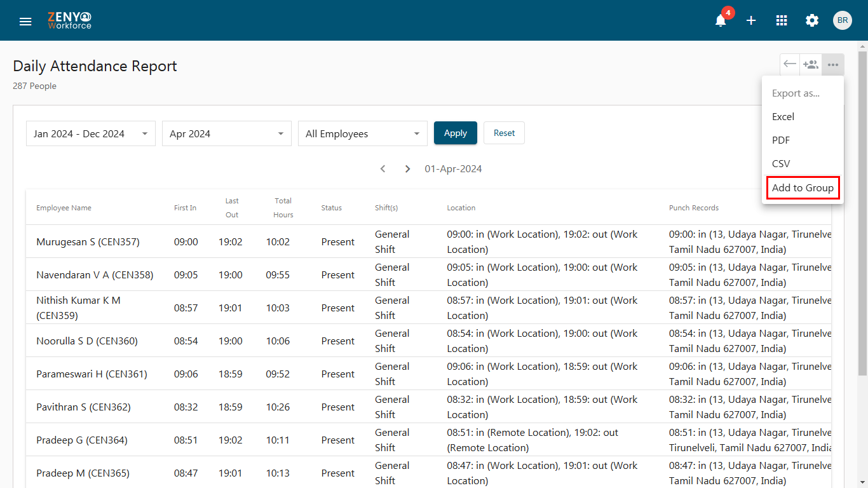
Task: Click the Punch Records column header
Action: (x=694, y=208)
